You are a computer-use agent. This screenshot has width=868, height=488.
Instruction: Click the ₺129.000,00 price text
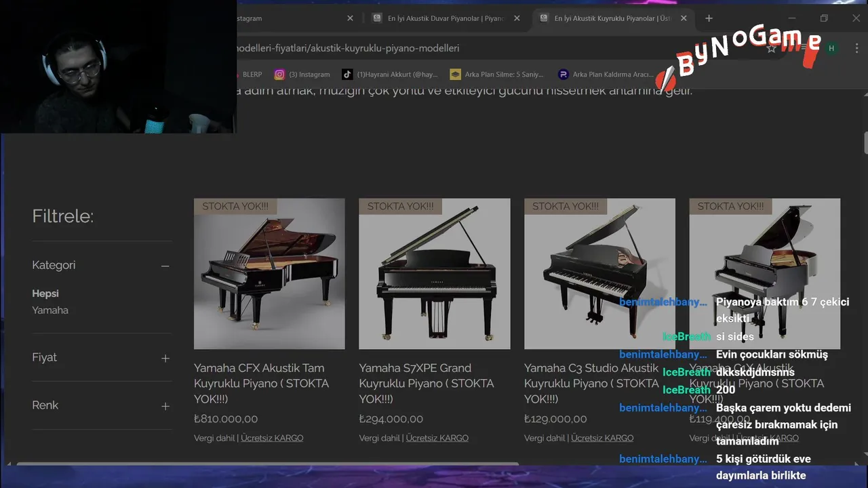[555, 420]
